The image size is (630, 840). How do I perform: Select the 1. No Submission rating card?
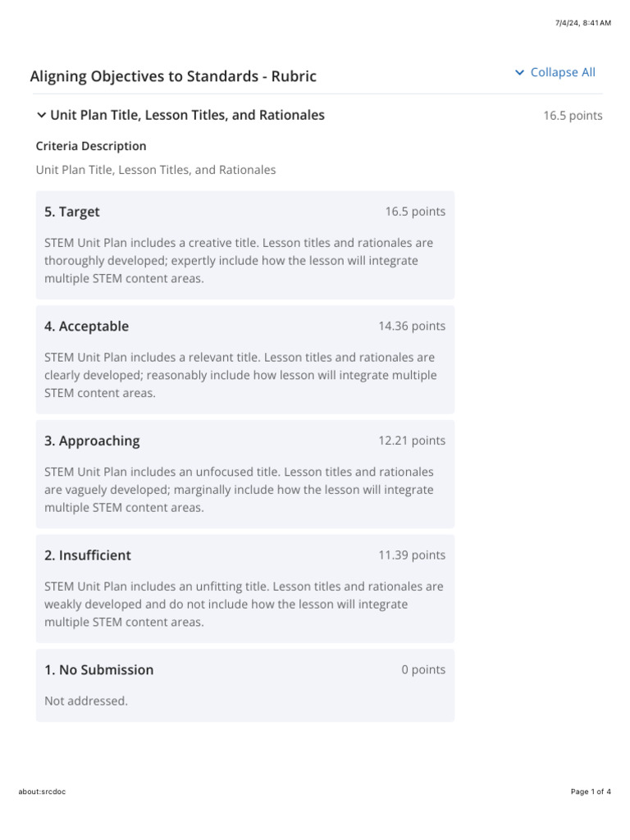click(x=245, y=685)
